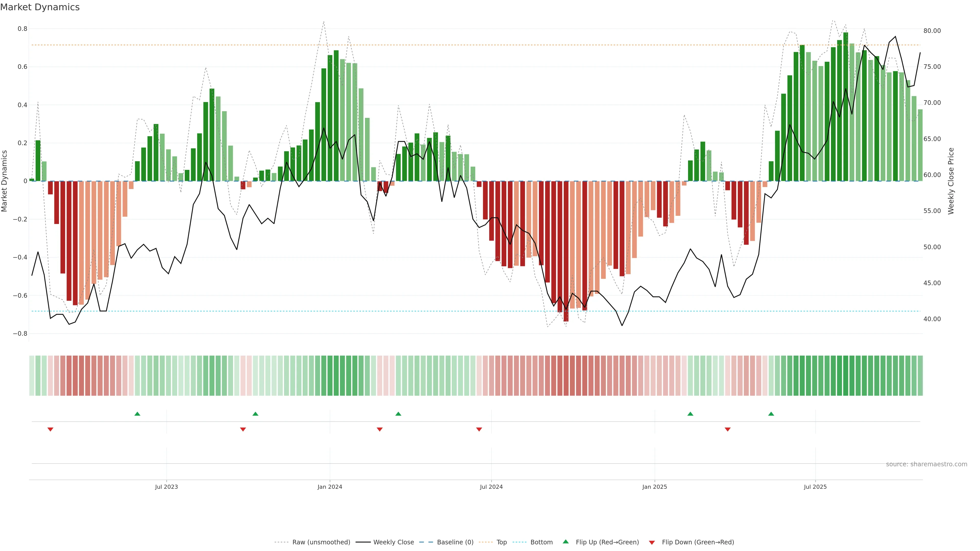The image size is (980, 551).
Task: Click the red Flip Down triangle between Jan 2025 and Jul 2025
Action: 727,429
